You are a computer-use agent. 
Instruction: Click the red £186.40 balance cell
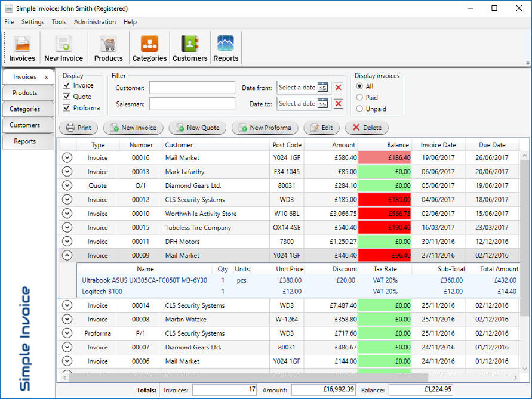click(385, 157)
